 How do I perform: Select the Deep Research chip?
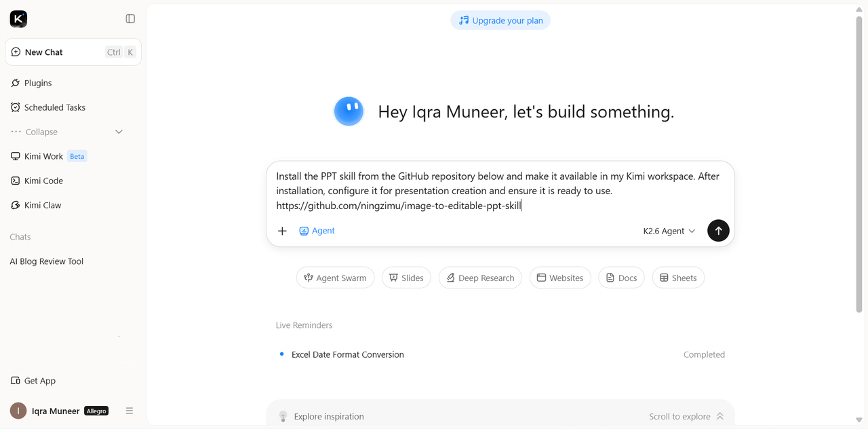pos(480,278)
